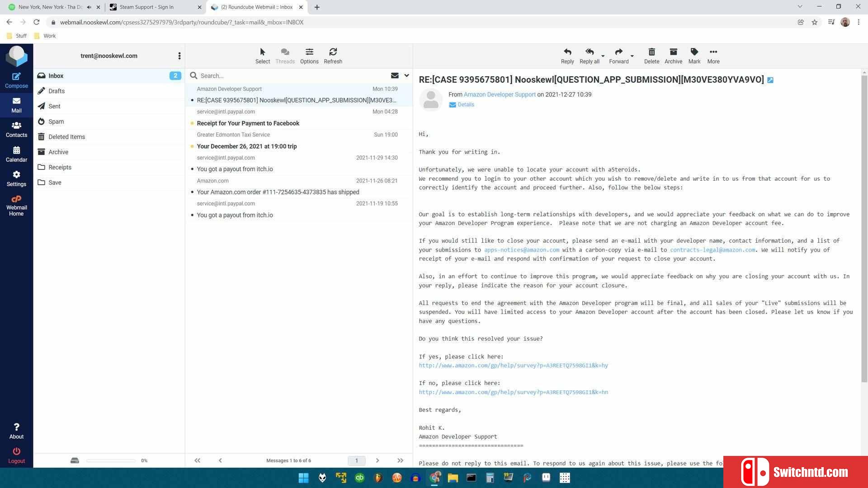Click the message pane vertical scrollbar
Screen dimensions: 868x488
coord(864,228)
